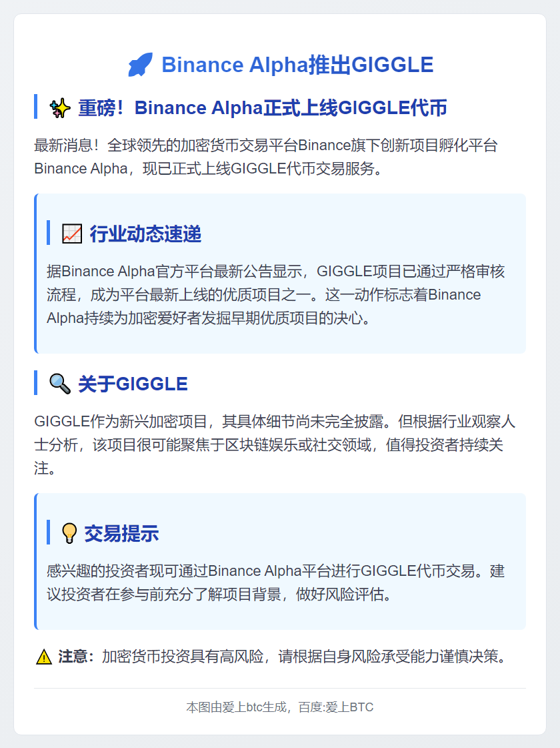The width and height of the screenshot is (560, 748).
Task: Click the lightbulb icon beside 交易提示
Action: [69, 533]
